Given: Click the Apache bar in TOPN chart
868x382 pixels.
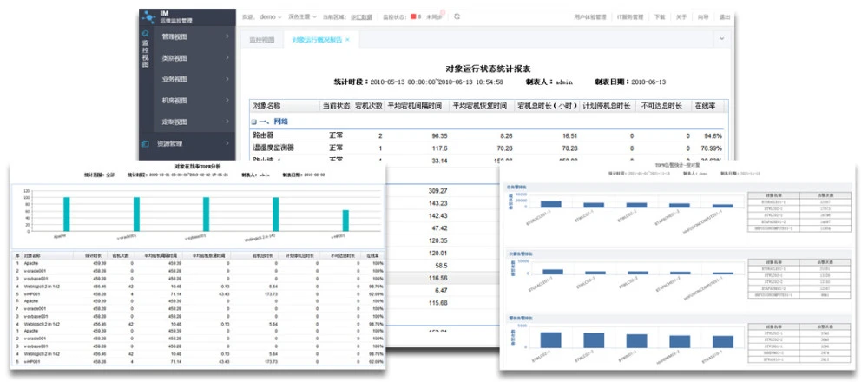Looking at the screenshot, I should coord(67,214).
